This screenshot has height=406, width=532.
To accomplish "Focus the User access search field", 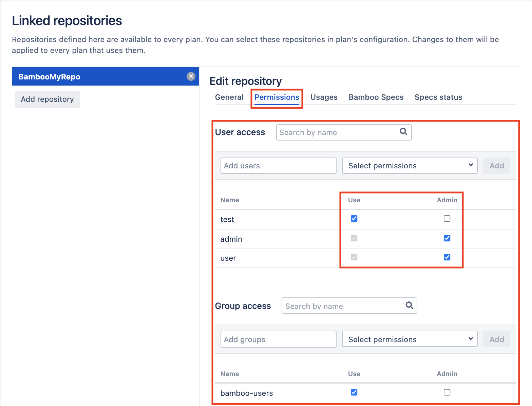I will [344, 132].
